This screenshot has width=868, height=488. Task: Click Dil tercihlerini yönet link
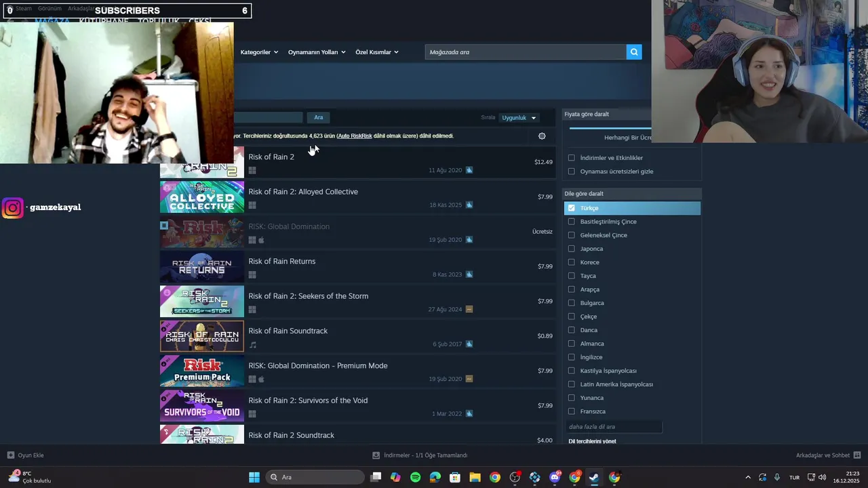click(592, 441)
